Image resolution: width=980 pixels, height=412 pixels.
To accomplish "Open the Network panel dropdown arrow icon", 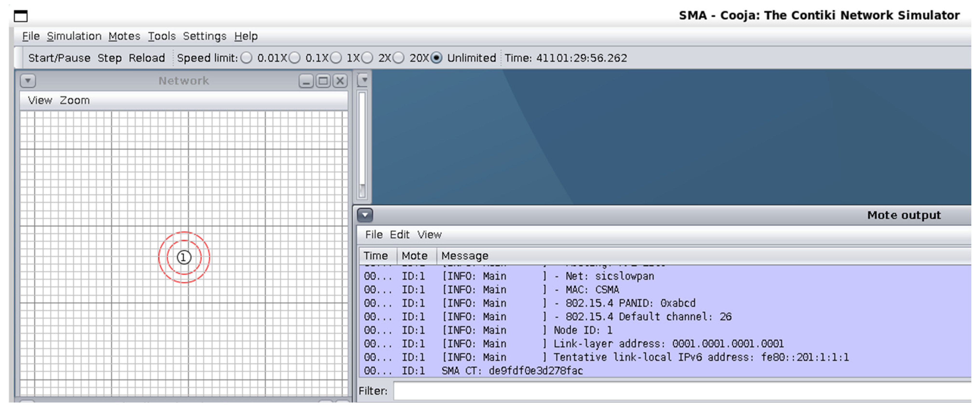I will (28, 81).
